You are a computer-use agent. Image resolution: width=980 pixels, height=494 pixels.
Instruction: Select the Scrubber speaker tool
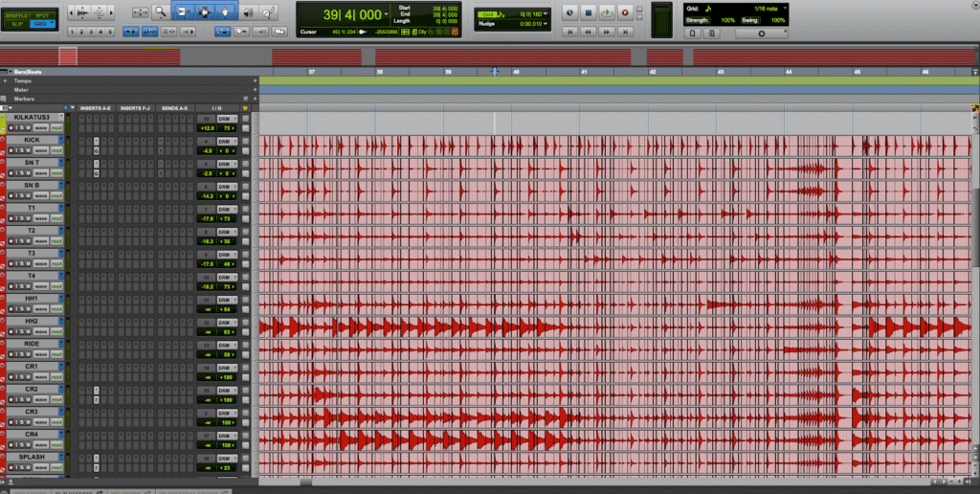pos(248,12)
